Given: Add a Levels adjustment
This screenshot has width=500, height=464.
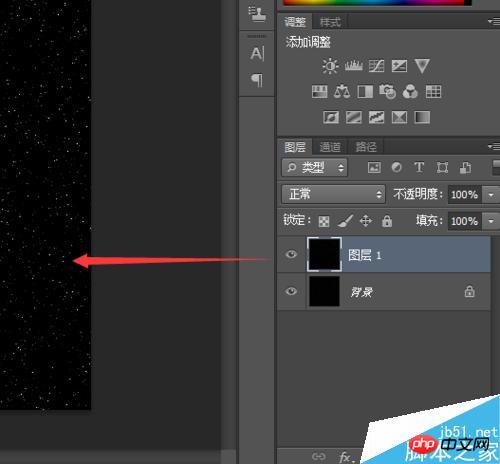Looking at the screenshot, I should pyautogui.click(x=353, y=66).
